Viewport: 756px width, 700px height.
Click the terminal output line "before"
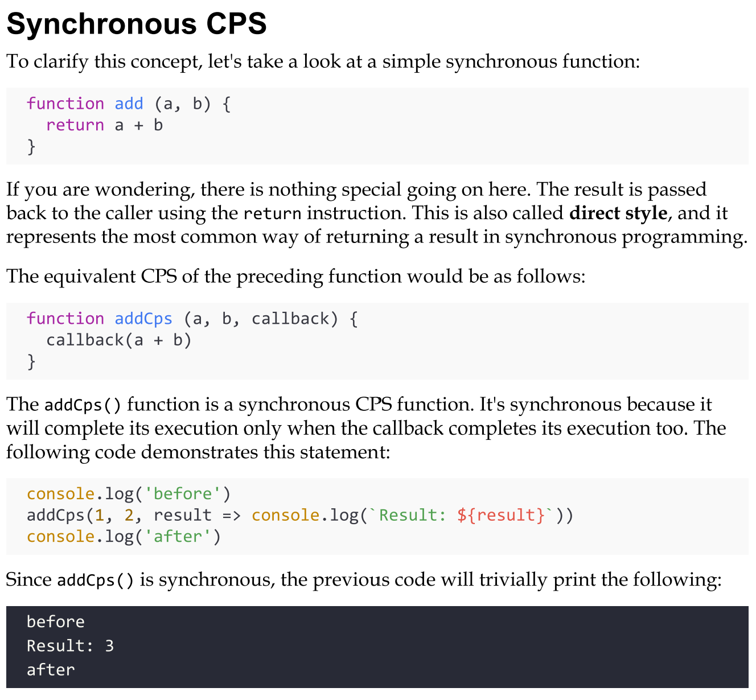point(56,621)
